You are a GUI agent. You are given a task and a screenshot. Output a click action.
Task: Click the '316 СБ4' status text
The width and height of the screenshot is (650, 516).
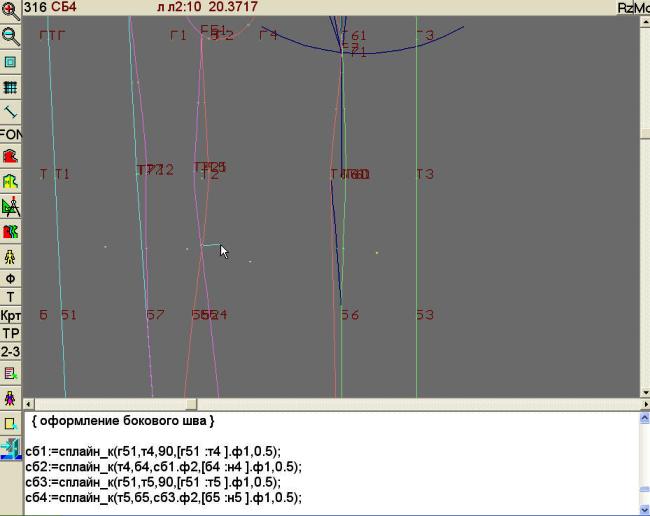pyautogui.click(x=50, y=7)
